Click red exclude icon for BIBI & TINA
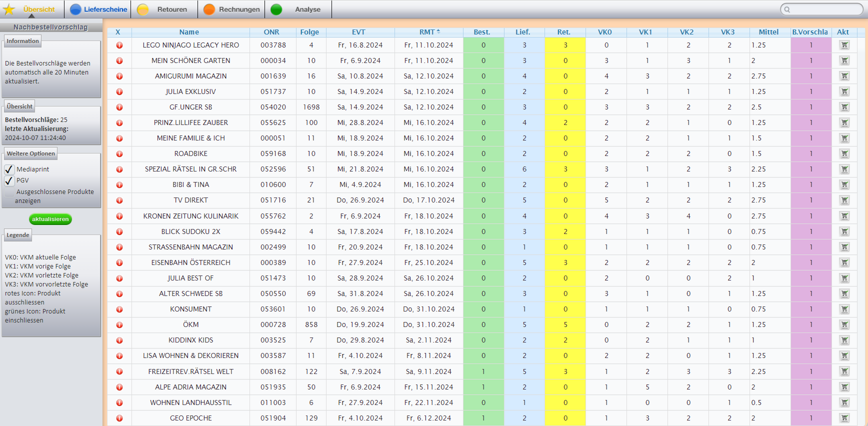 coord(119,185)
